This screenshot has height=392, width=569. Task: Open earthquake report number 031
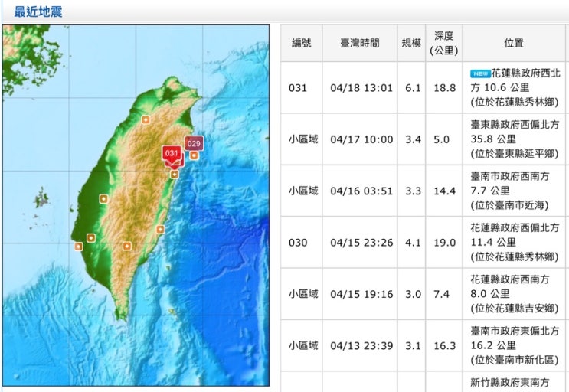pos(298,88)
